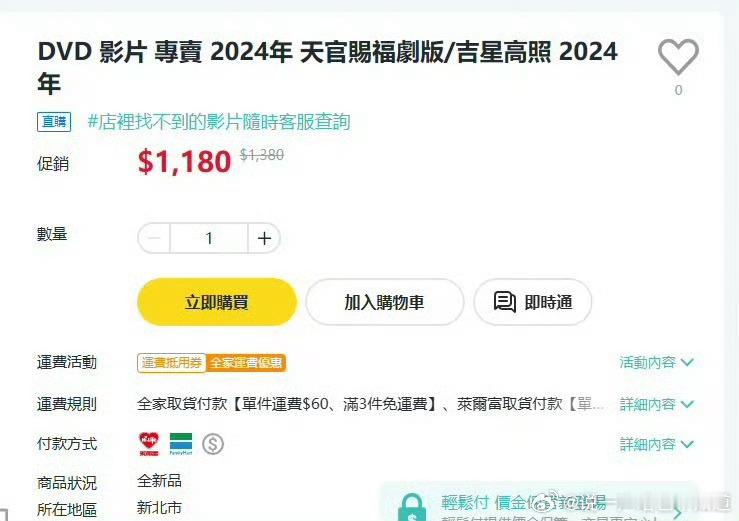Click the quantity input field
The image size is (739, 521).
[209, 238]
